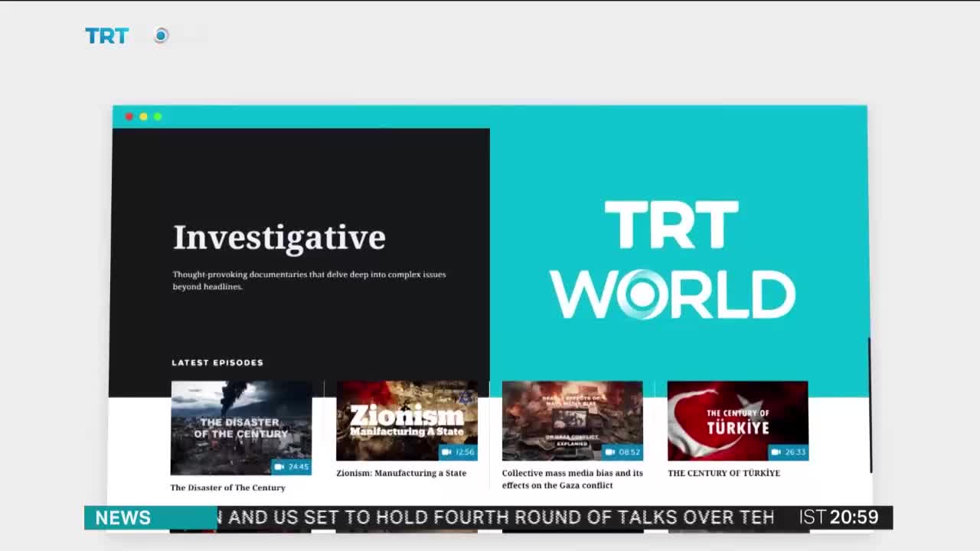
Task: Click the circular TRT World emblem beside TRT logo
Action: coord(161,35)
